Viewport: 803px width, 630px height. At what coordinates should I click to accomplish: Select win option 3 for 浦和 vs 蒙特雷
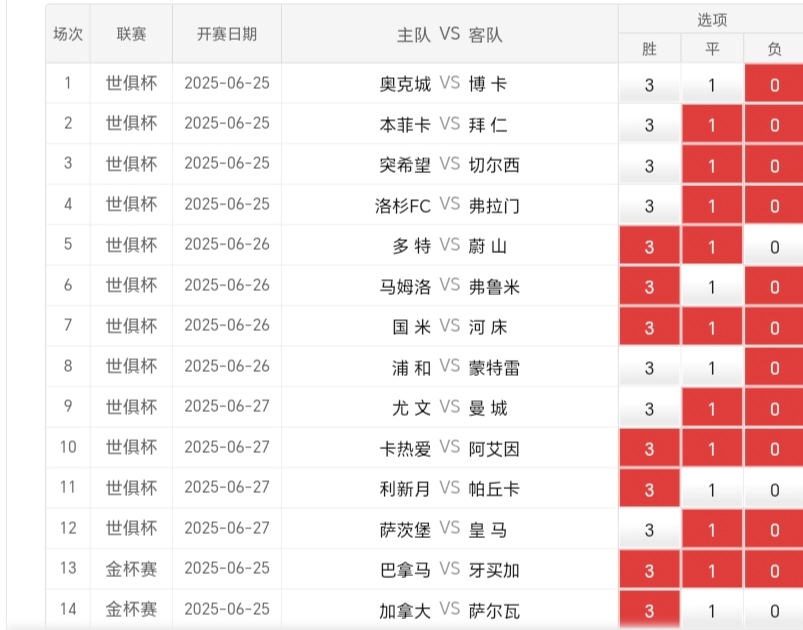point(649,368)
